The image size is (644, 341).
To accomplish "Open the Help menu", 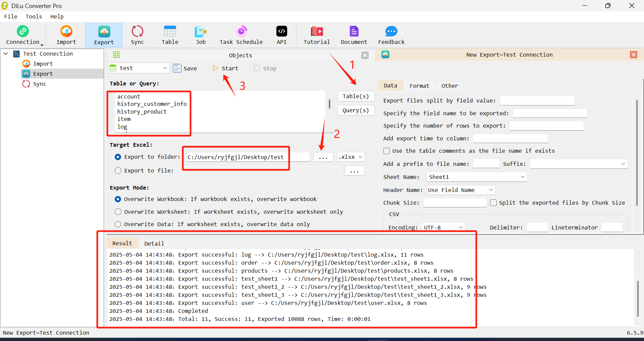I will point(57,16).
